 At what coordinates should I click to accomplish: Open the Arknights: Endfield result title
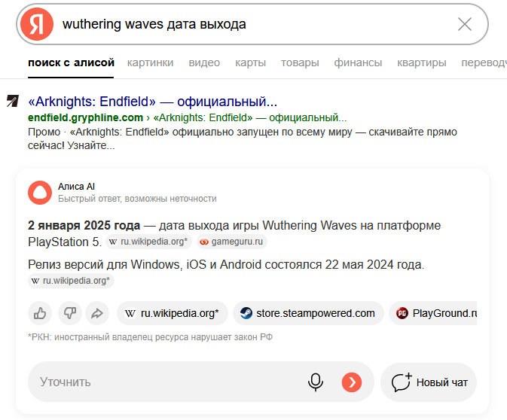(153, 102)
